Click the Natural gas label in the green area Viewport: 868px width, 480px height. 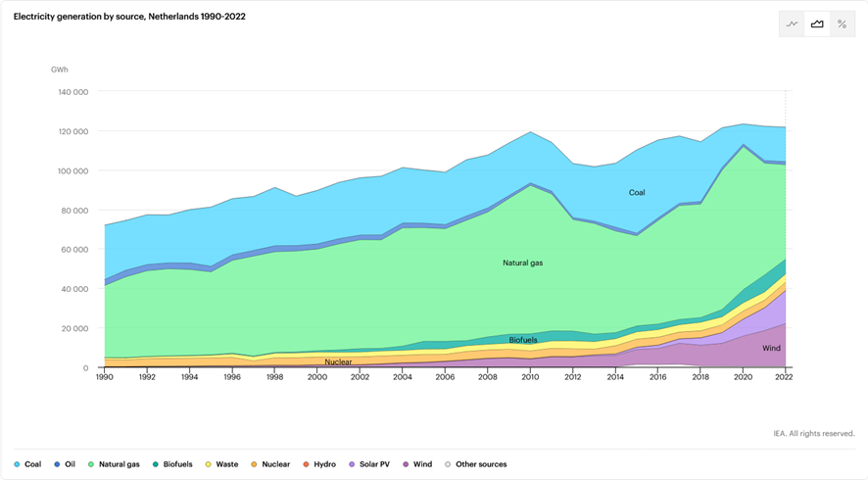[522, 264]
